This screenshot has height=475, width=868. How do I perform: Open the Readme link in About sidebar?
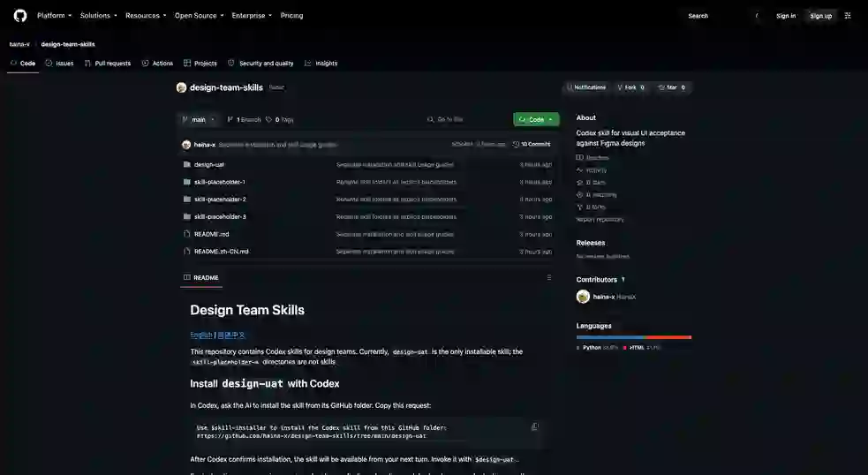click(x=593, y=158)
